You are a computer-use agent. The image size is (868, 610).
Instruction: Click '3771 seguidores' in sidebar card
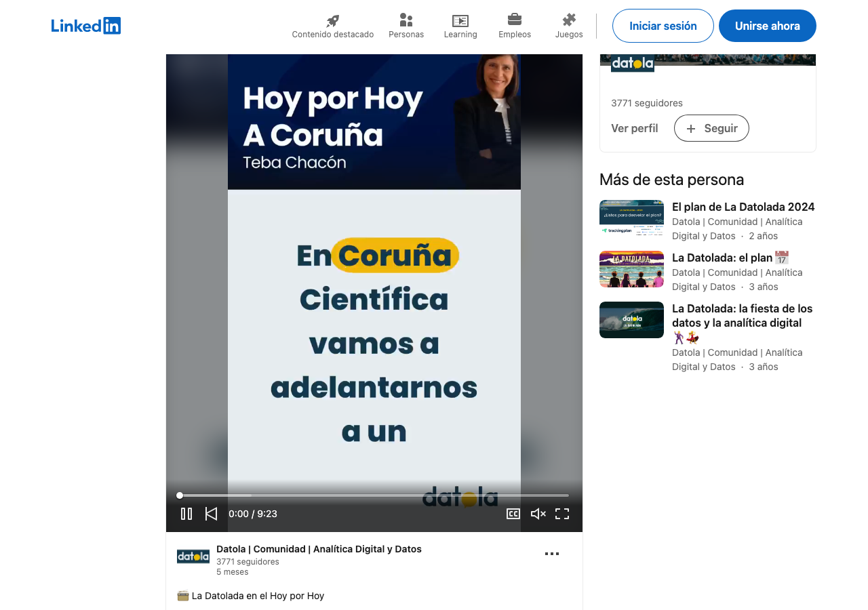[x=647, y=103]
